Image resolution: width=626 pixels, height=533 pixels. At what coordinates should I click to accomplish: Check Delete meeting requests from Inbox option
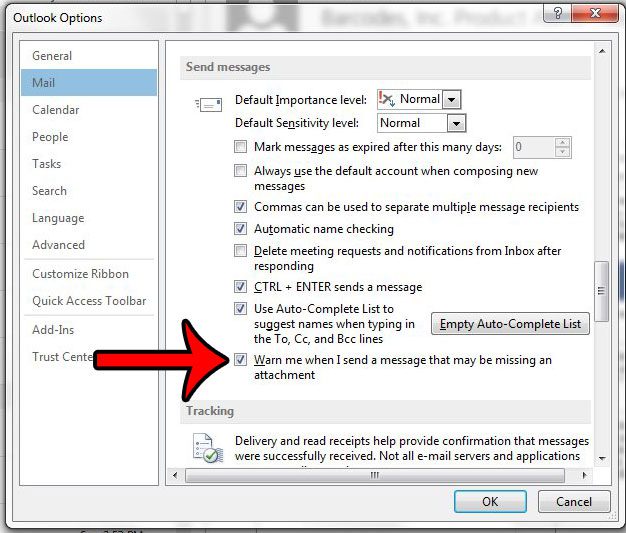tap(240, 250)
